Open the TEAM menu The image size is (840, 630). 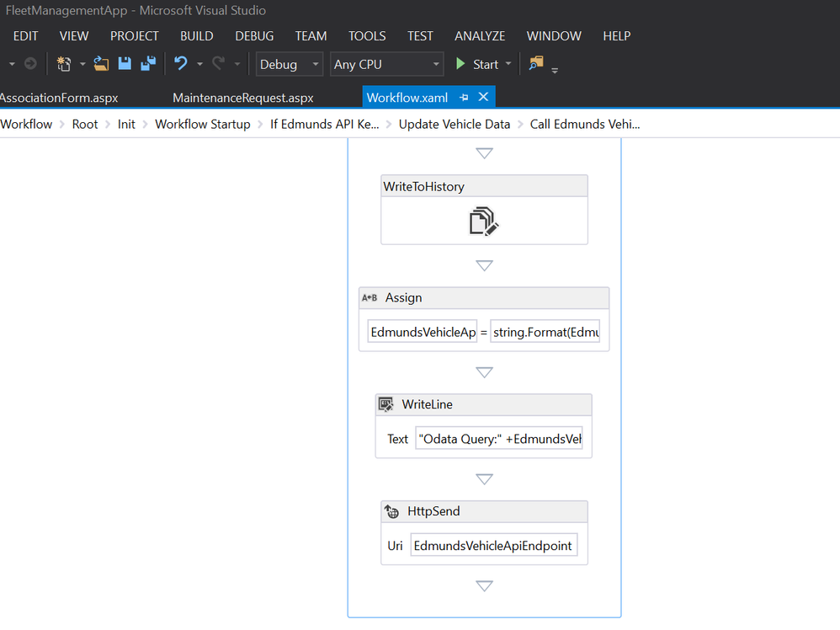(311, 36)
